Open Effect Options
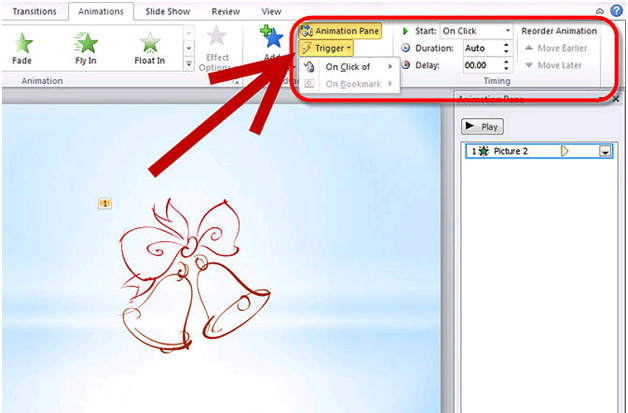Viewport: 628px width, 413px height. (x=217, y=48)
